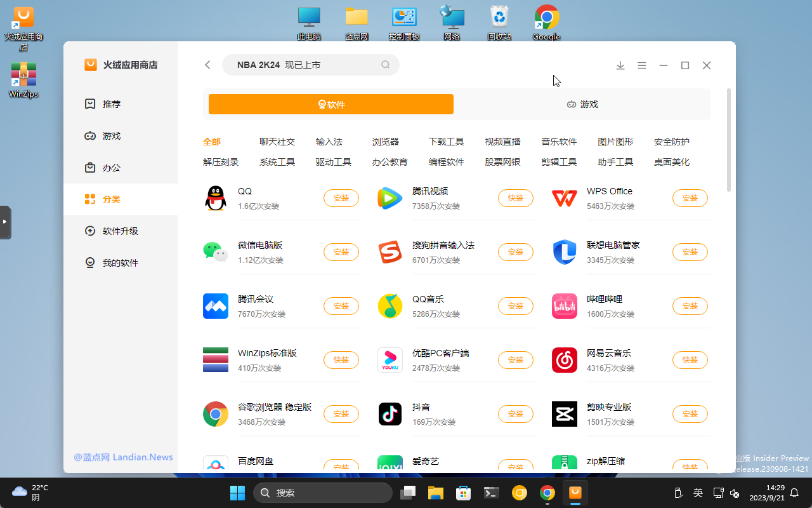Click the Chrome (谷歌浏览器 稳定版) icon in list

[x=216, y=414]
